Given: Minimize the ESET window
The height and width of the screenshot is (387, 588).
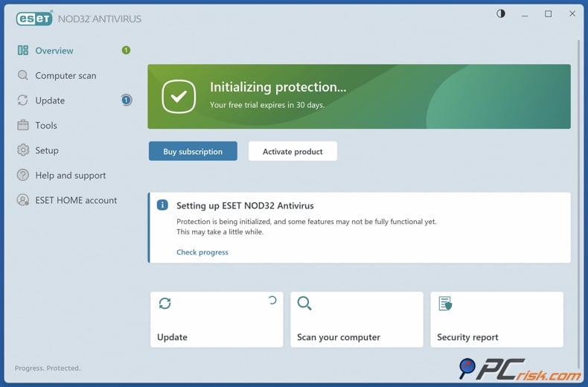Looking at the screenshot, I should (525, 16).
